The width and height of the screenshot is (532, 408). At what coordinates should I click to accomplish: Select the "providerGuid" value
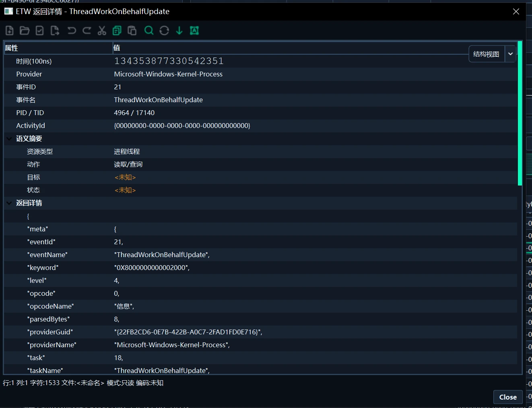(x=188, y=332)
